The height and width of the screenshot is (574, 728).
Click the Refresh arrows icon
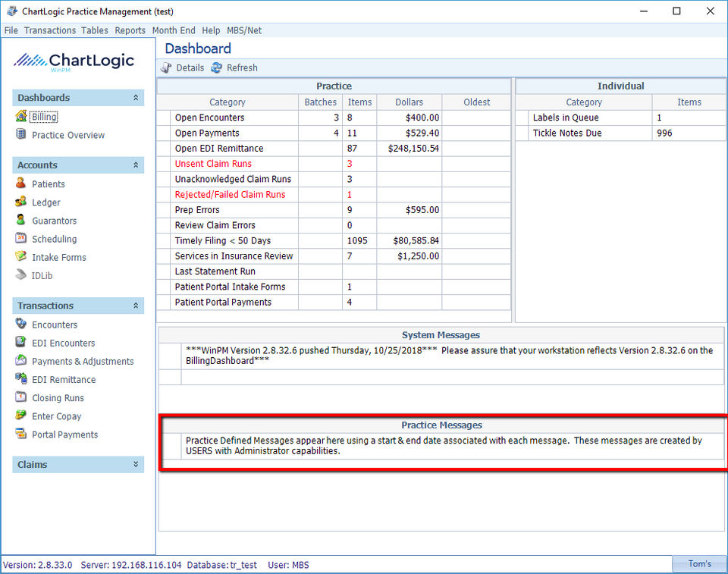(216, 67)
